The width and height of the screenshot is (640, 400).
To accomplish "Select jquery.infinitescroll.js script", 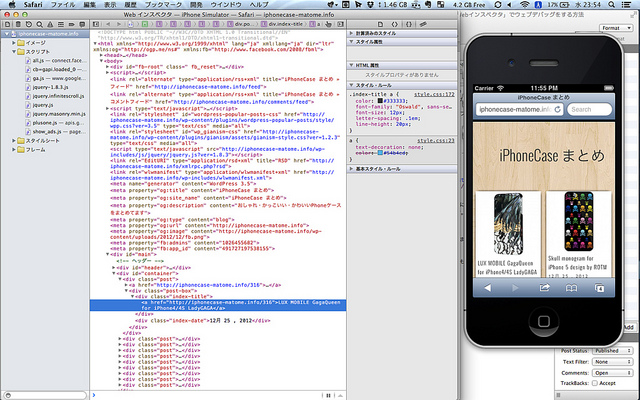I will [58, 96].
